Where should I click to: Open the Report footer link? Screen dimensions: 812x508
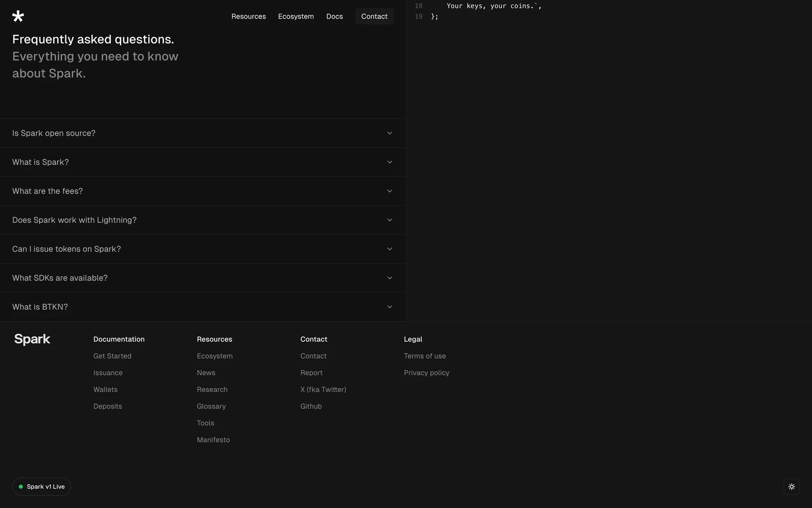click(x=312, y=373)
